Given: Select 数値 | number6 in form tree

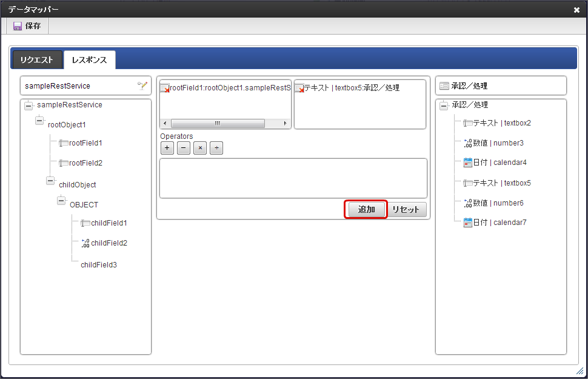Looking at the screenshot, I should 498,203.
